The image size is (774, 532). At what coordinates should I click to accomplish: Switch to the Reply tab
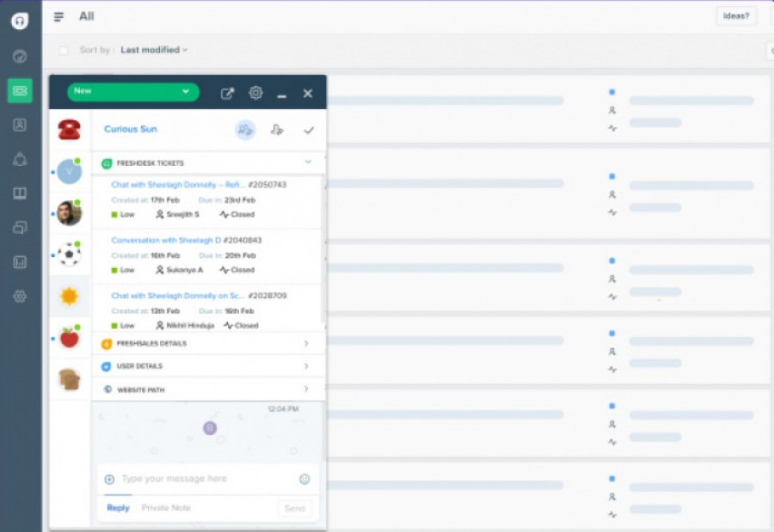click(118, 508)
